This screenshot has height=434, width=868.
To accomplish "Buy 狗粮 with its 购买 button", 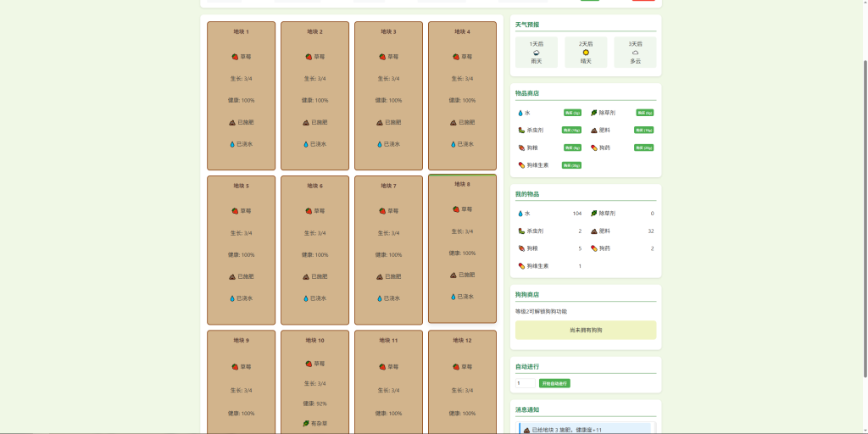I will tap(572, 147).
